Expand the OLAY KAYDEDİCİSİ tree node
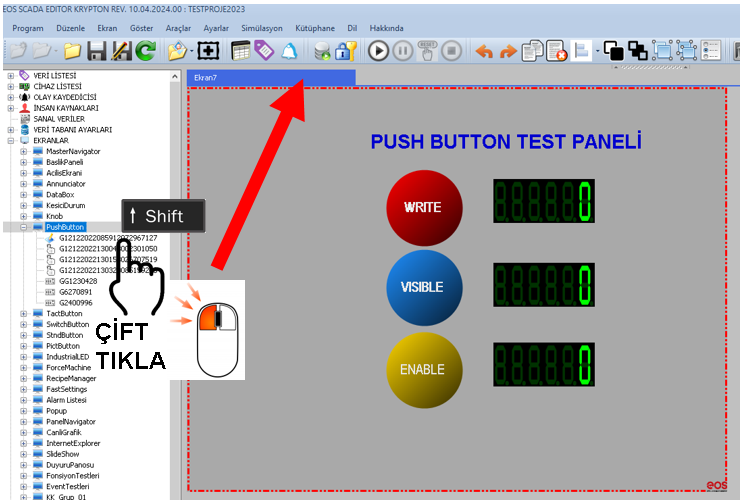This screenshot has width=745, height=504. click(10, 97)
